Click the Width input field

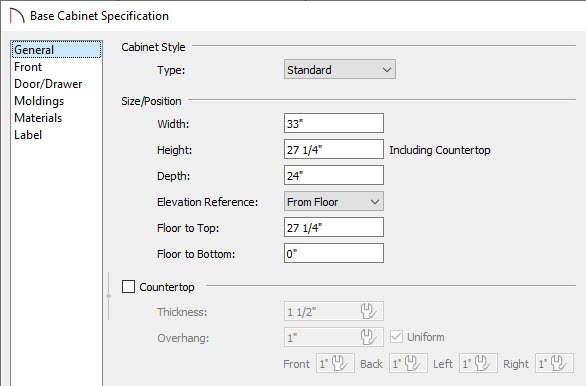[x=334, y=123]
